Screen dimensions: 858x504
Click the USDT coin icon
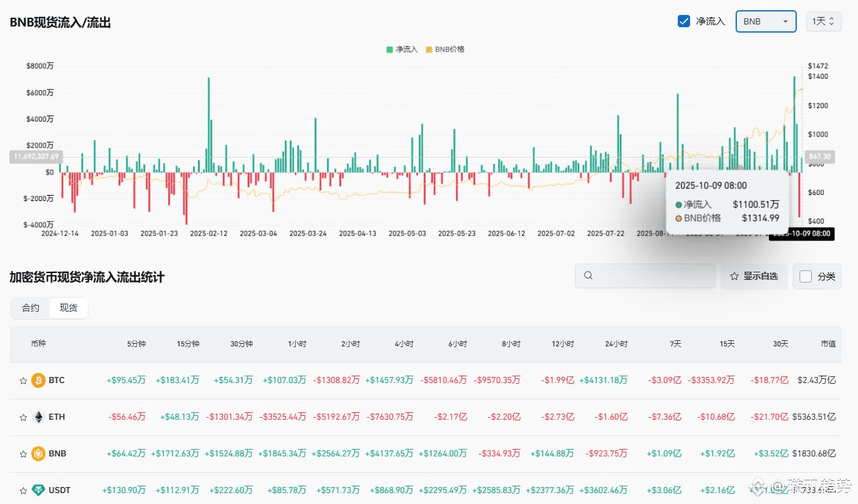tap(38, 490)
